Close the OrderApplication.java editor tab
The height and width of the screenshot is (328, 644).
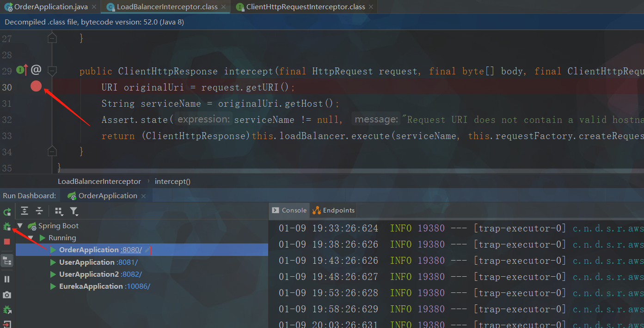[x=94, y=7]
